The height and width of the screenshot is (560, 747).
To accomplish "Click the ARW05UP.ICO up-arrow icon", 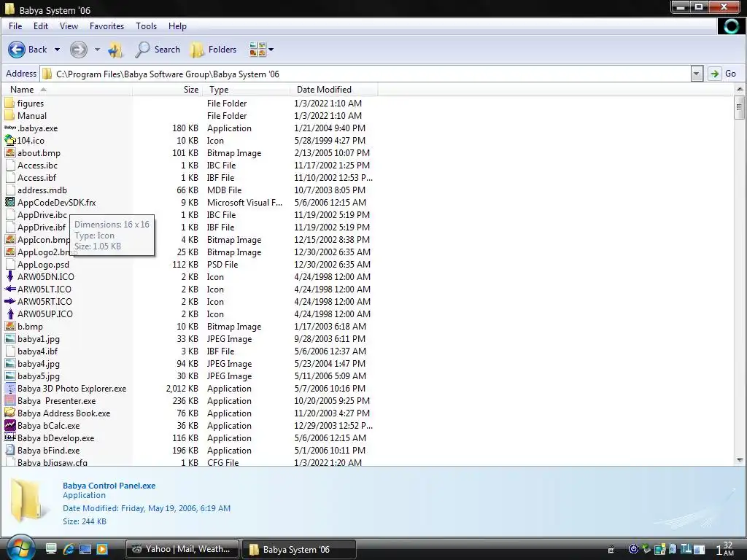I will [x=9, y=314].
